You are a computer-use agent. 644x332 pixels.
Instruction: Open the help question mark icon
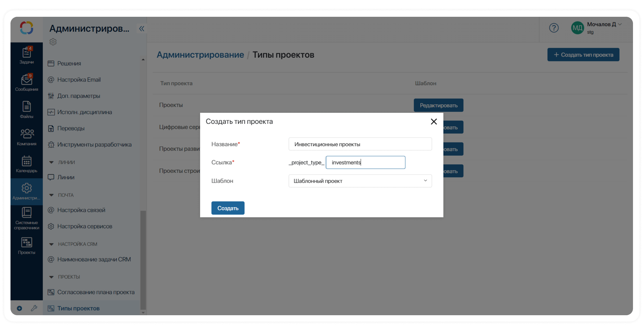[x=554, y=28]
